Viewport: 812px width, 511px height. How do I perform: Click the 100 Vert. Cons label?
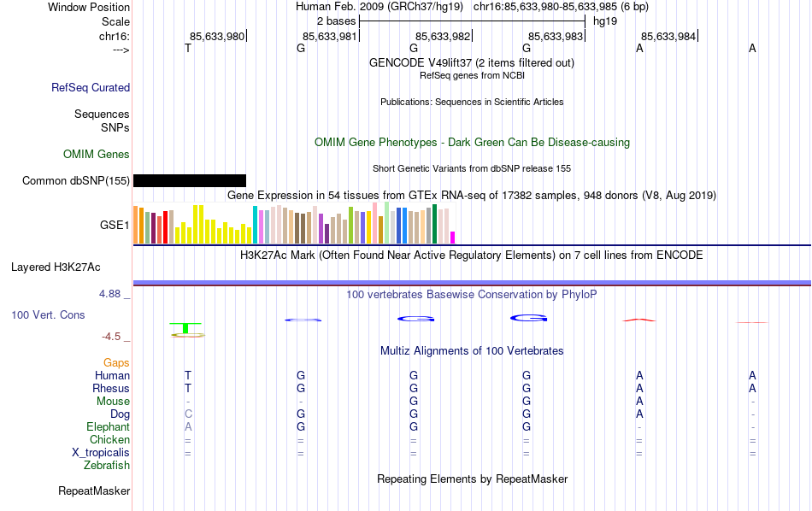48,314
